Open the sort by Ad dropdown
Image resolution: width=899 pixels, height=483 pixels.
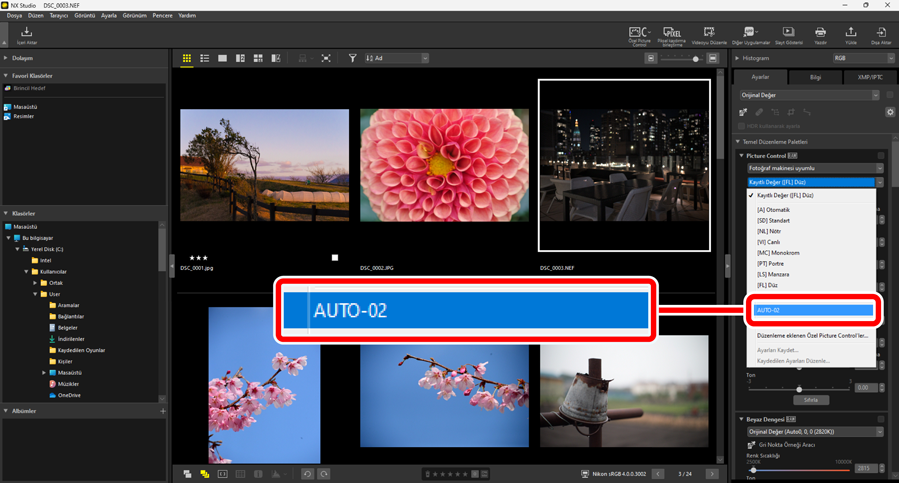(396, 59)
